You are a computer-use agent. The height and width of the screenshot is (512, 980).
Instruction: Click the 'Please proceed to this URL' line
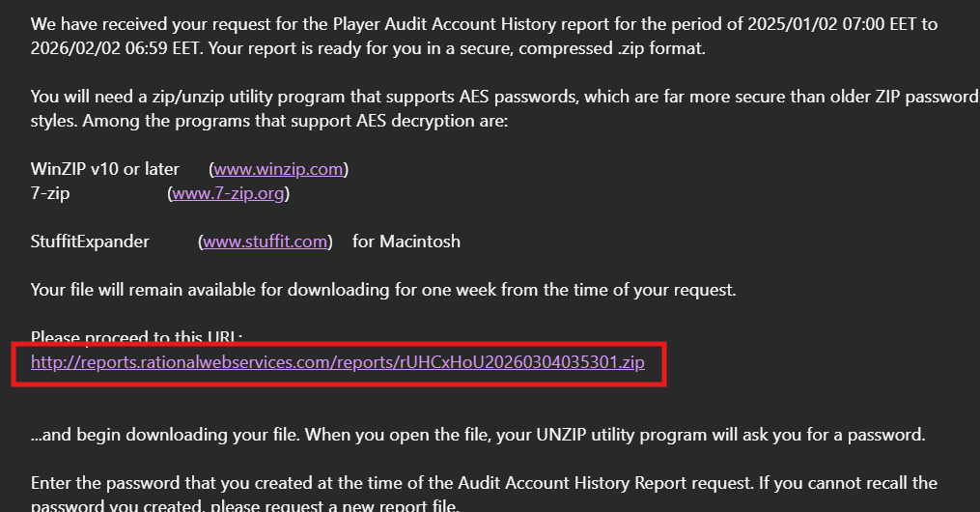tap(136, 337)
